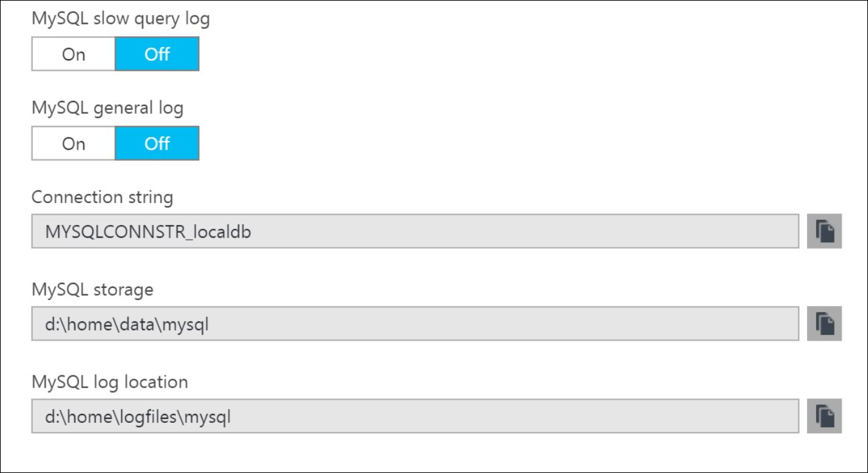
Task: Click the "MySQL storage" label
Action: (93, 289)
